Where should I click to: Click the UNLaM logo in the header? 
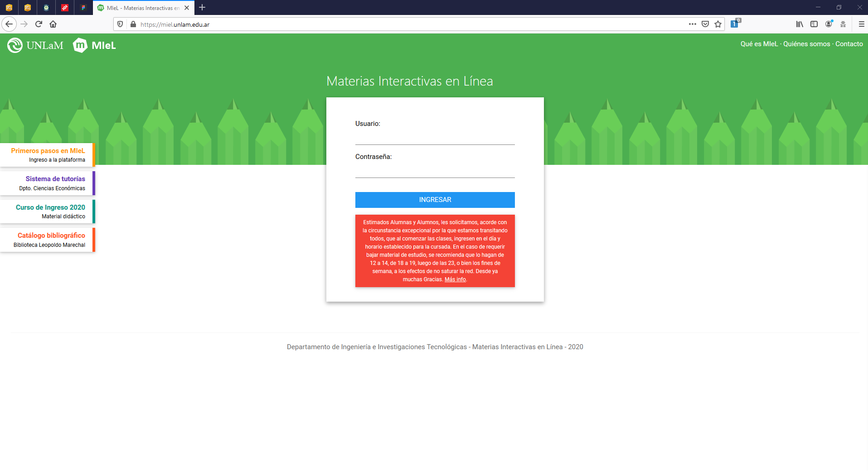(x=35, y=45)
